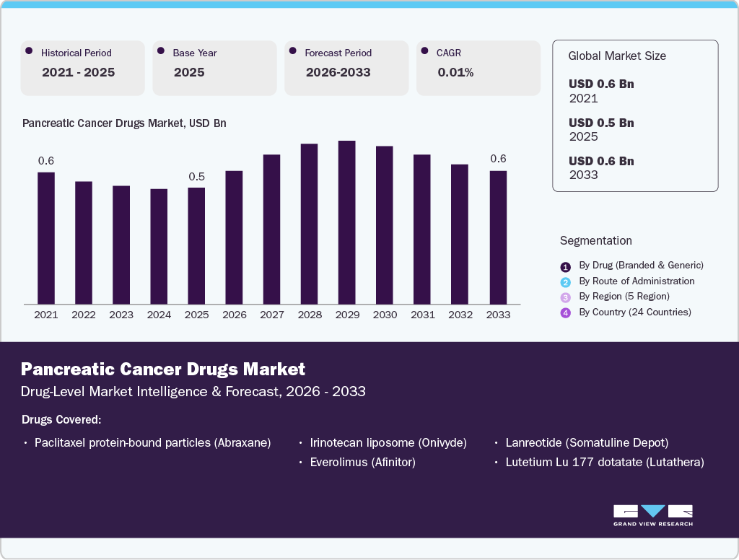Click the 2033 bar in the chart

tap(498, 237)
